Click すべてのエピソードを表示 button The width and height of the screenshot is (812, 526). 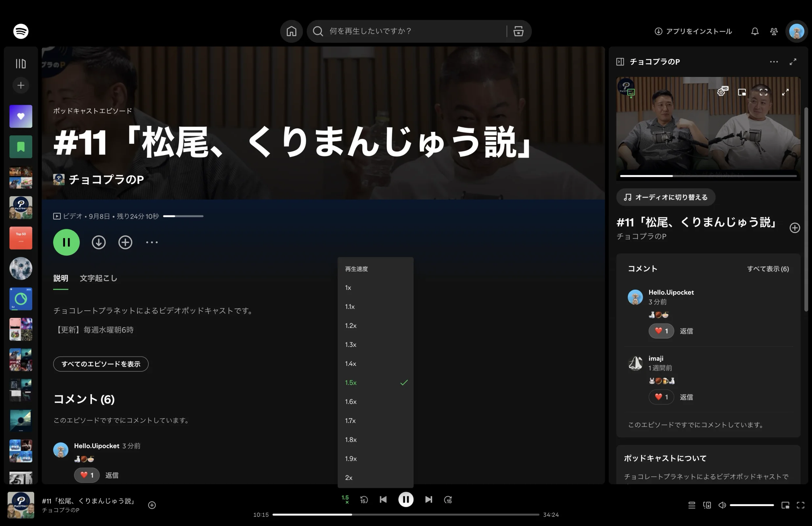(101, 364)
